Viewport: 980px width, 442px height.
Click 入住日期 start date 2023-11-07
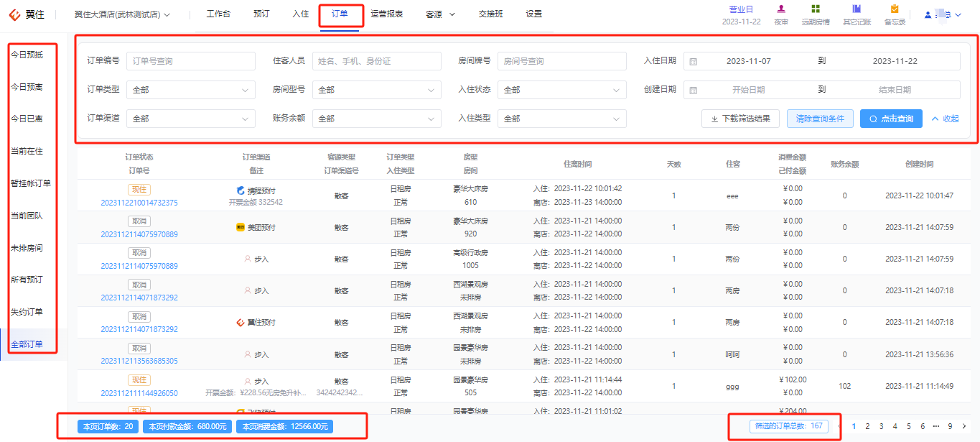pyautogui.click(x=749, y=61)
